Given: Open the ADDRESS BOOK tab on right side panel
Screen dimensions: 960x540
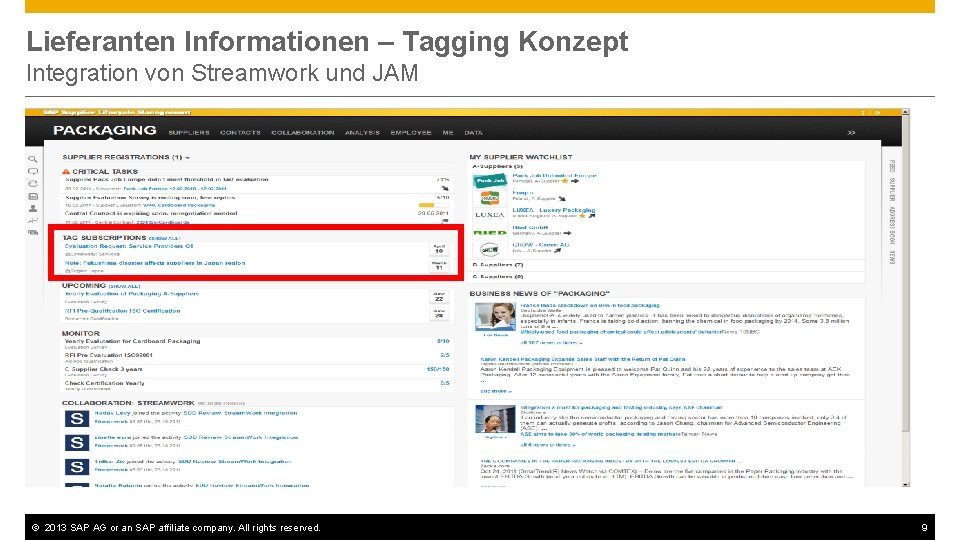Looking at the screenshot, I should point(892,225).
